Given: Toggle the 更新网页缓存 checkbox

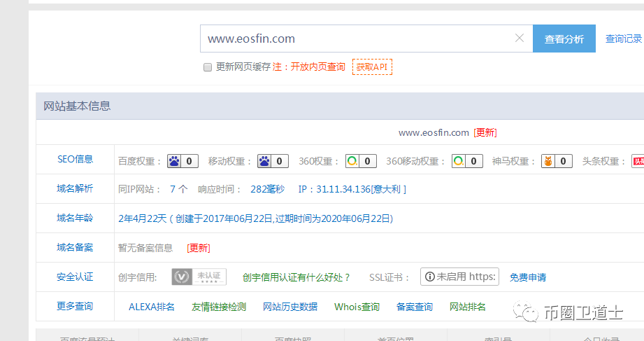Looking at the screenshot, I should coord(208,67).
